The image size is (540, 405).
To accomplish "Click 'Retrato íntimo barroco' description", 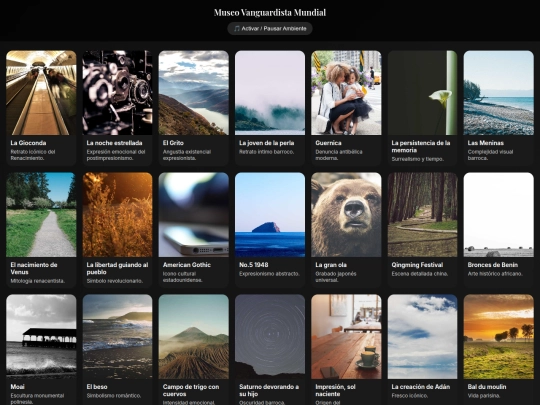I will point(267,152).
